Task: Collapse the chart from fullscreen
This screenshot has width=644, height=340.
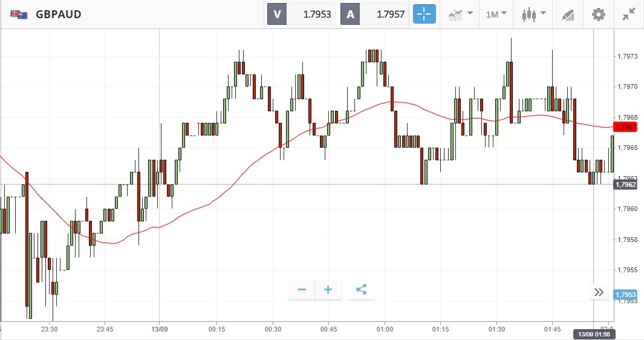Action: click(629, 14)
